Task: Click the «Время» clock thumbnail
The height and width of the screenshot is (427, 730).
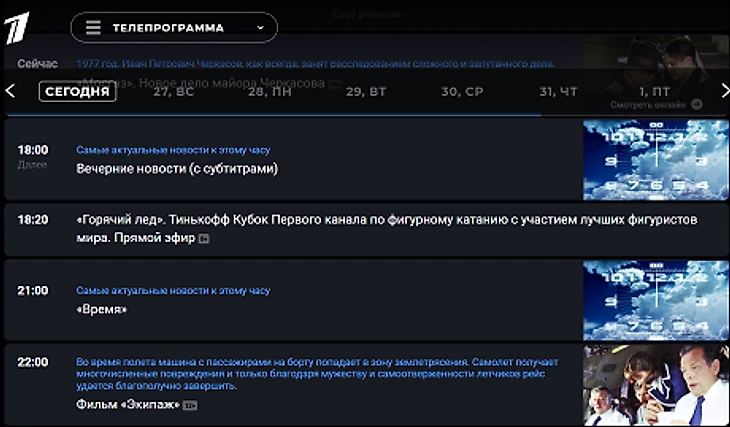Action: (x=655, y=300)
